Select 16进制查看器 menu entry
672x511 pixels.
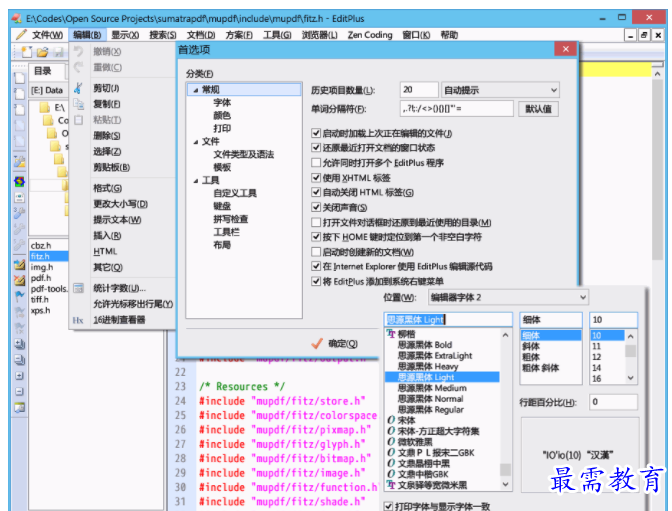[x=119, y=320]
